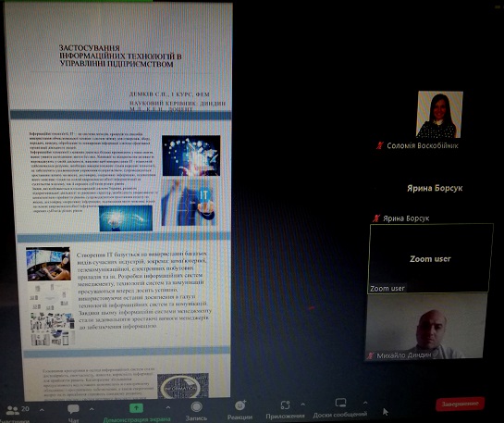
Task: Open the Chat bubble icon
Action: [73, 409]
